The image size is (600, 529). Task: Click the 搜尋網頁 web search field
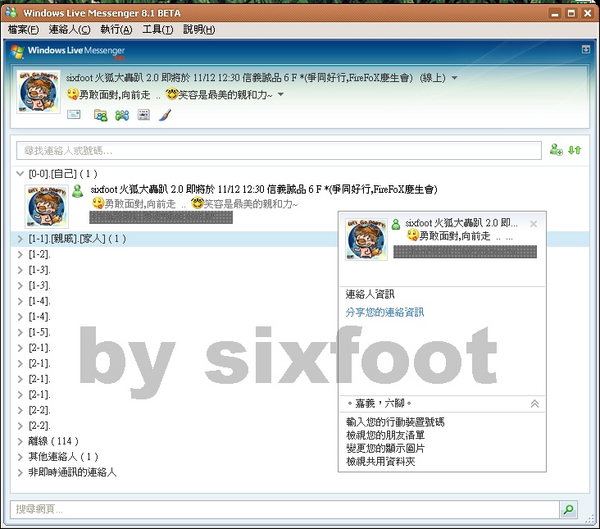click(x=285, y=509)
